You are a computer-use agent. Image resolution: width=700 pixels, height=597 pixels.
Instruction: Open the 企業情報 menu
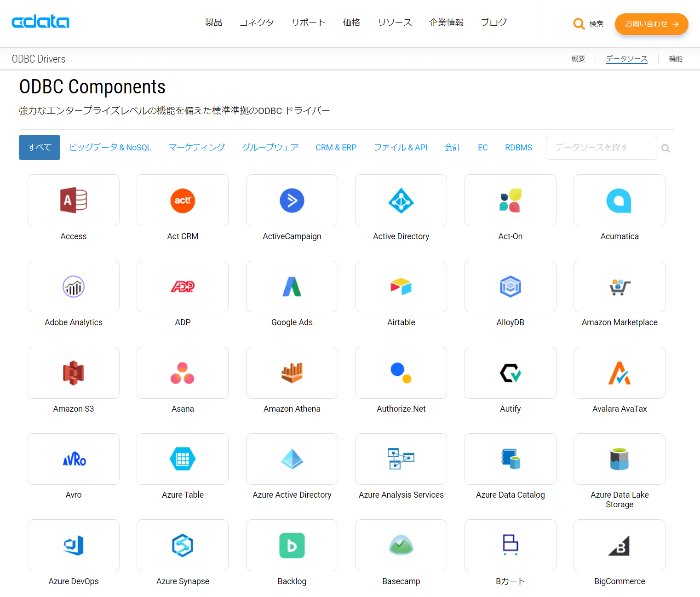point(446,23)
